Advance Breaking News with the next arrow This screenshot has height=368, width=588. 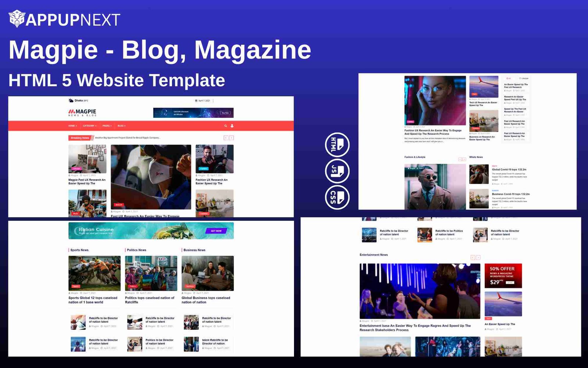[232, 138]
